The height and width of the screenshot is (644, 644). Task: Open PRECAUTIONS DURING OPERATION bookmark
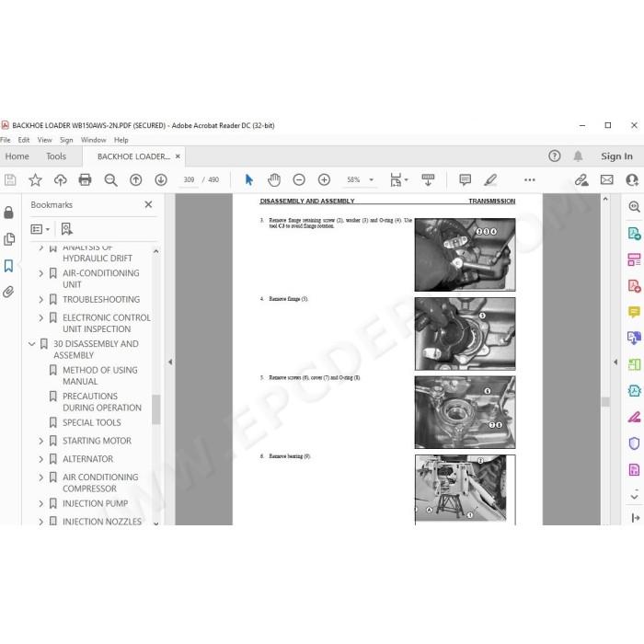(102, 402)
